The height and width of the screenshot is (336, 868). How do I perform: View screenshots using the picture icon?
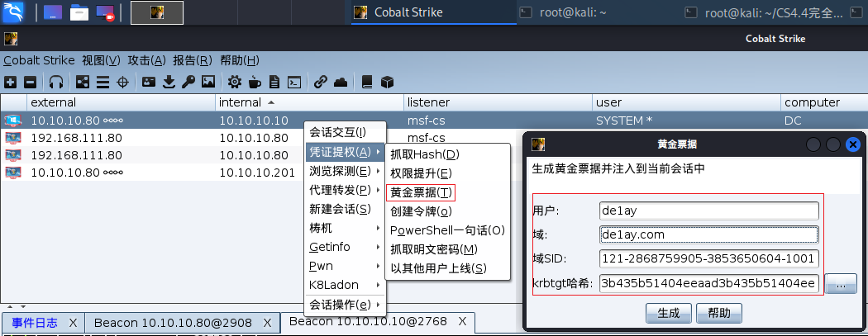[x=208, y=82]
